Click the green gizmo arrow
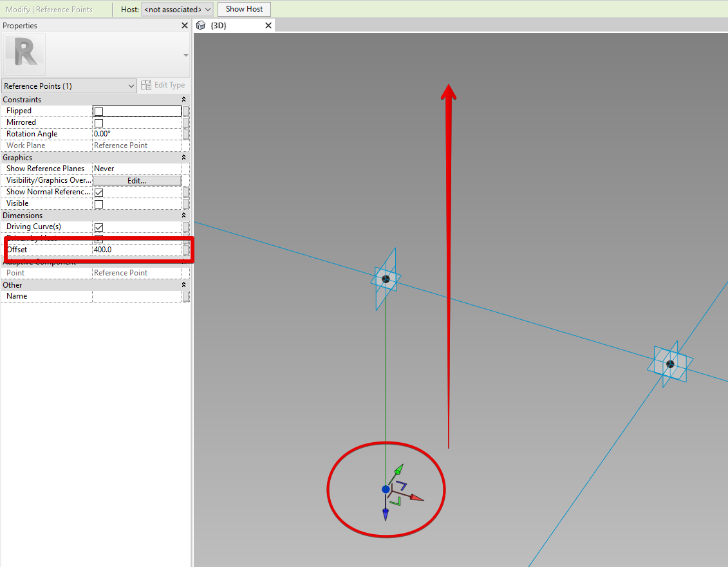 tap(399, 469)
